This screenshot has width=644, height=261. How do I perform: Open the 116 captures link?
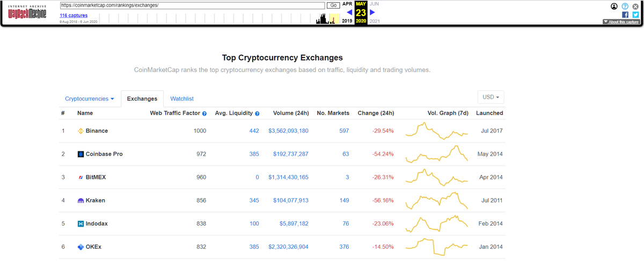(74, 16)
